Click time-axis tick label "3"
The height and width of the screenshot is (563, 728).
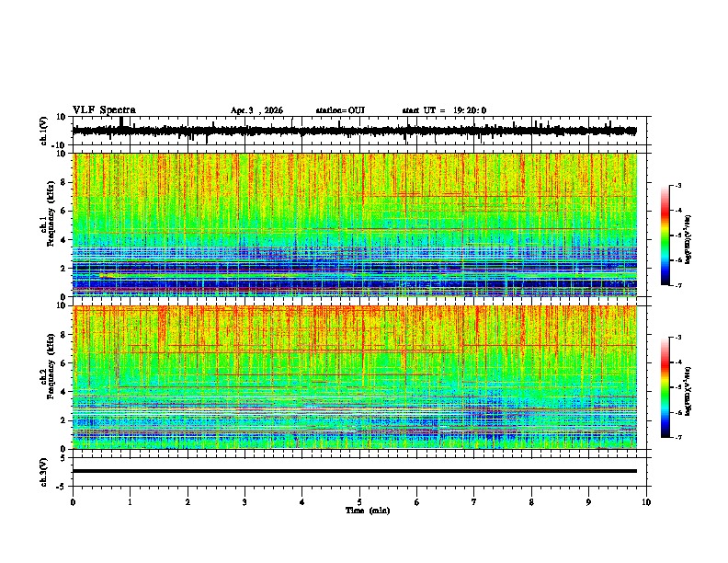click(x=245, y=502)
